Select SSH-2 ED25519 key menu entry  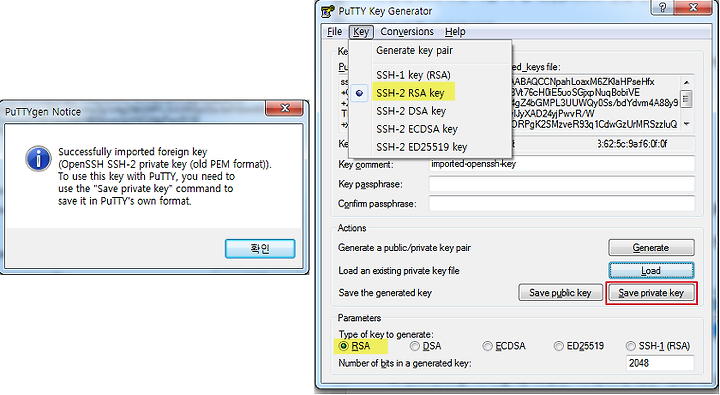422,147
